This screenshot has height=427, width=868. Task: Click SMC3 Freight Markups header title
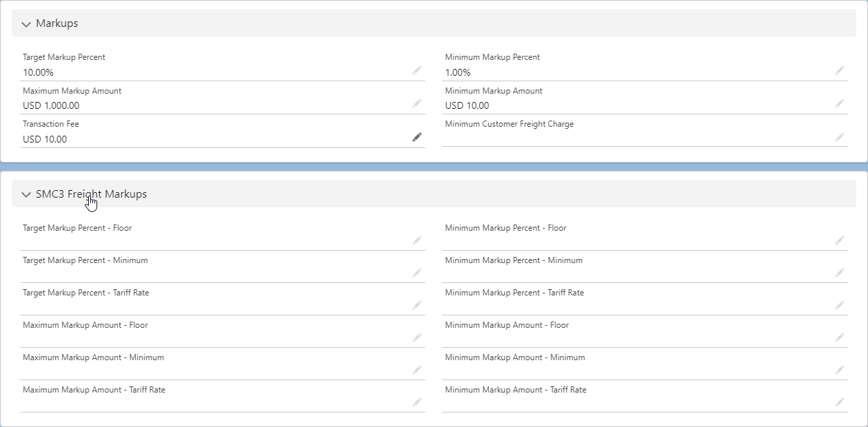91,194
